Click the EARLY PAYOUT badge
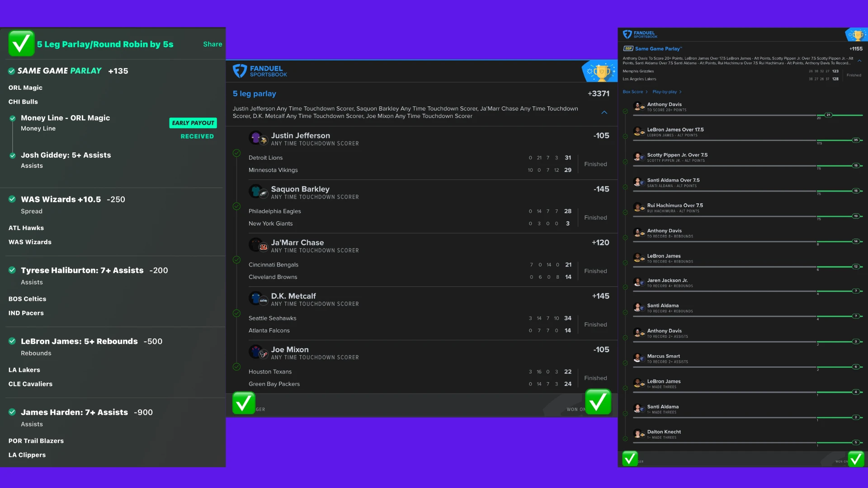The image size is (868, 488). click(193, 123)
